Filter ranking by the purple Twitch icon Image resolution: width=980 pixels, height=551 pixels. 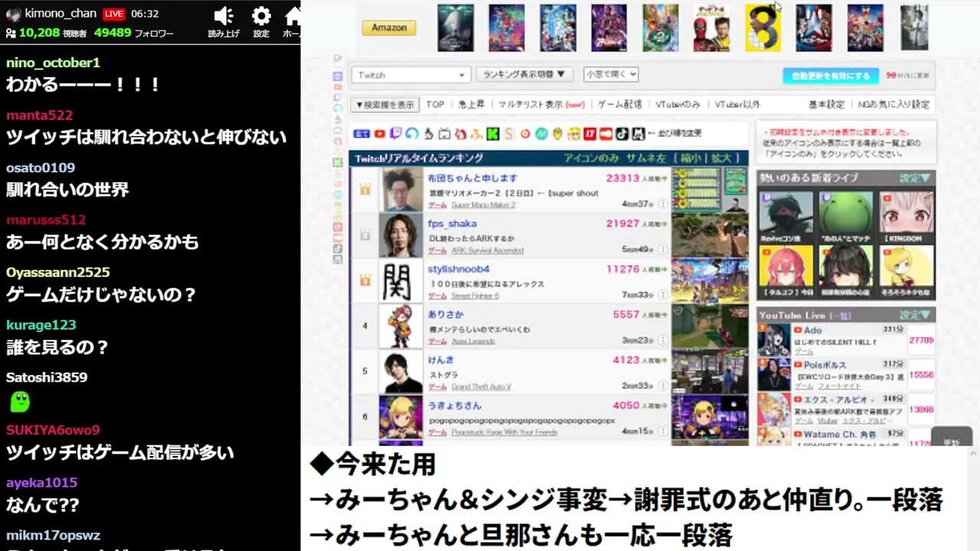tap(396, 134)
